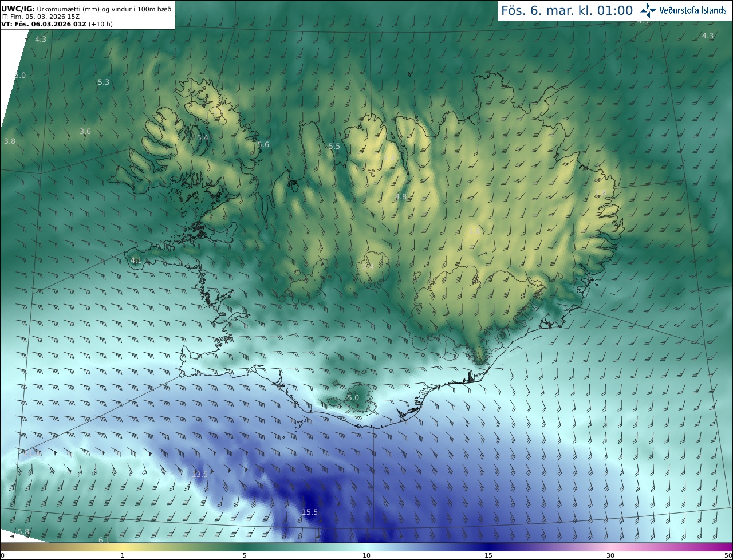Image resolution: width=733 pixels, height=560 pixels.
Task: Click the 5.3 value label
Action: 103,82
